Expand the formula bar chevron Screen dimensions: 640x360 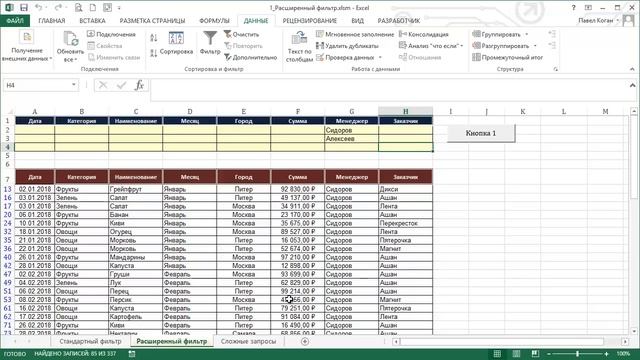pyautogui.click(x=632, y=85)
